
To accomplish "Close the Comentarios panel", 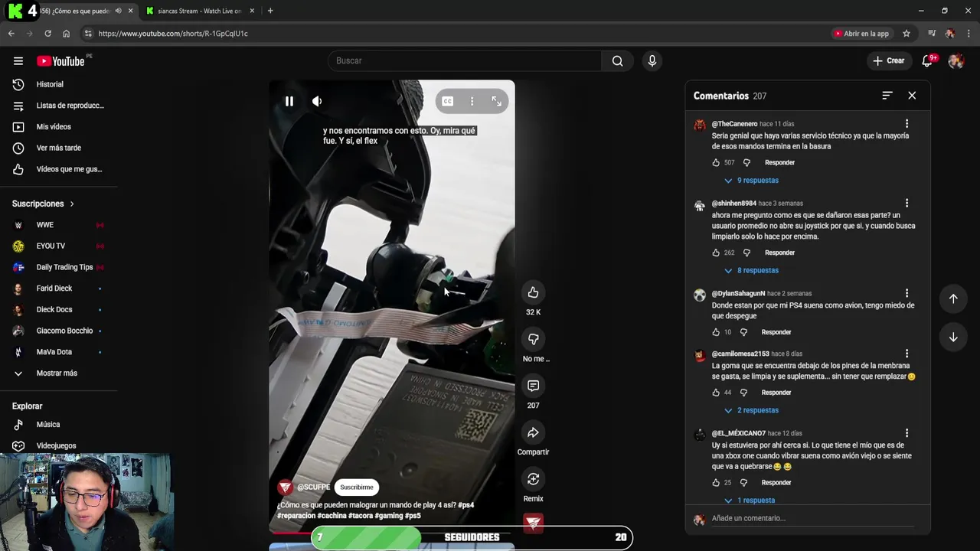I will (912, 96).
